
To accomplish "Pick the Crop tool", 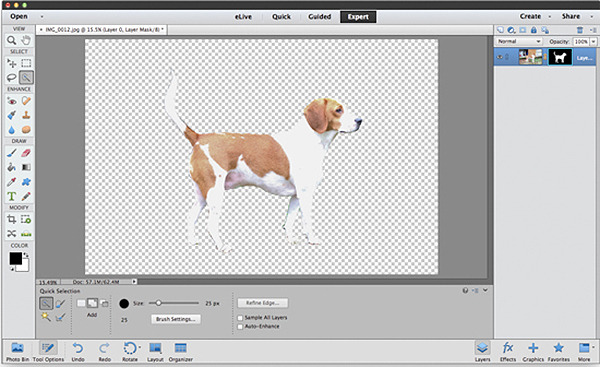I will (x=11, y=219).
